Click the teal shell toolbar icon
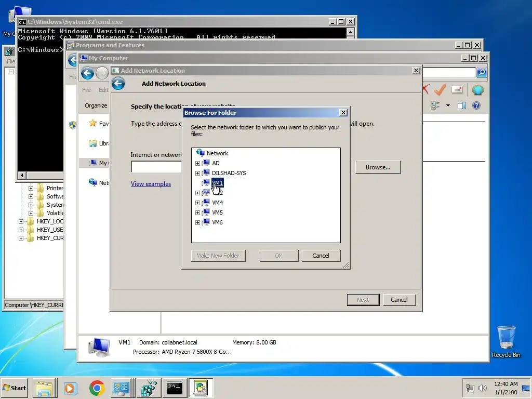Image resolution: width=532 pixels, height=399 pixels. [x=478, y=90]
